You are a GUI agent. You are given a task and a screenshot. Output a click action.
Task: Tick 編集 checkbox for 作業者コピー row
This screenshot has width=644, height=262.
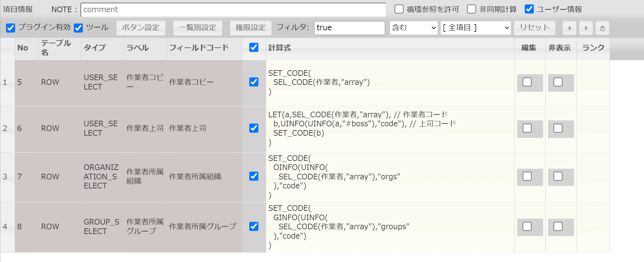point(527,82)
